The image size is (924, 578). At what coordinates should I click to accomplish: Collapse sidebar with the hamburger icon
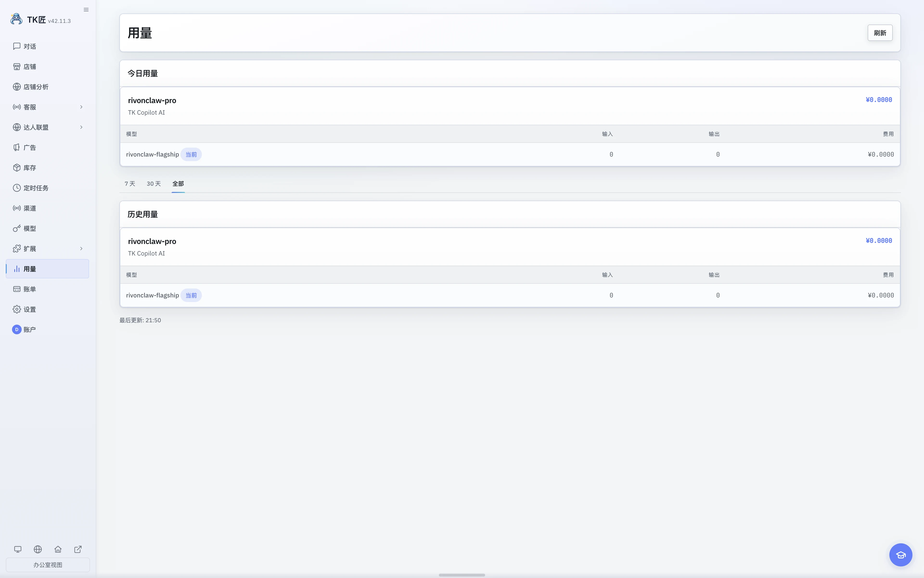[x=86, y=10]
